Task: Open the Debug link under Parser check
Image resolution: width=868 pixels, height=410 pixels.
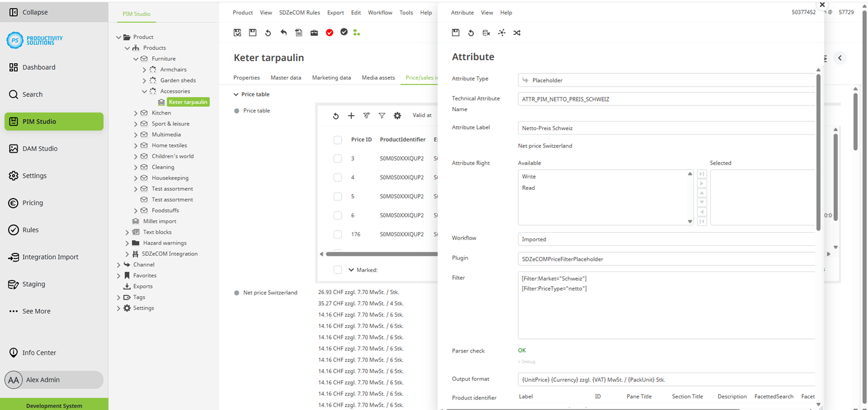Action: (526, 362)
